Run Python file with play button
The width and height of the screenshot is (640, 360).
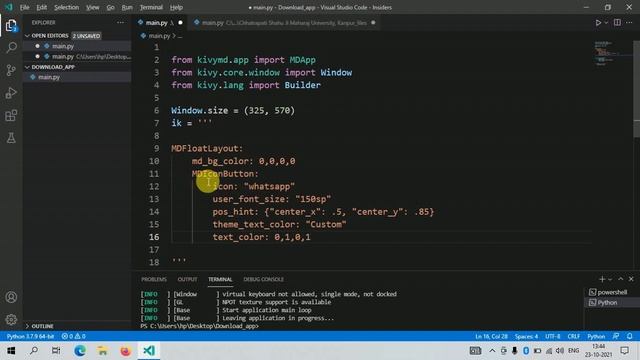(598, 23)
